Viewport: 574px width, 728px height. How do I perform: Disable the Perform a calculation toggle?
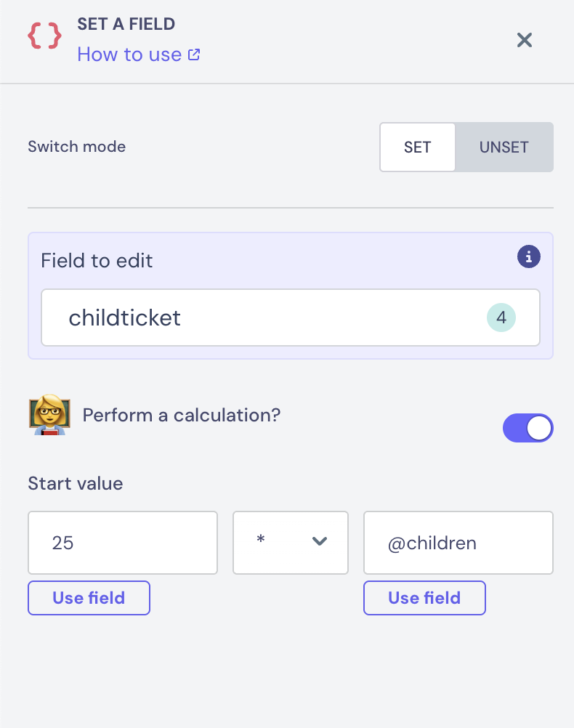[528, 429]
